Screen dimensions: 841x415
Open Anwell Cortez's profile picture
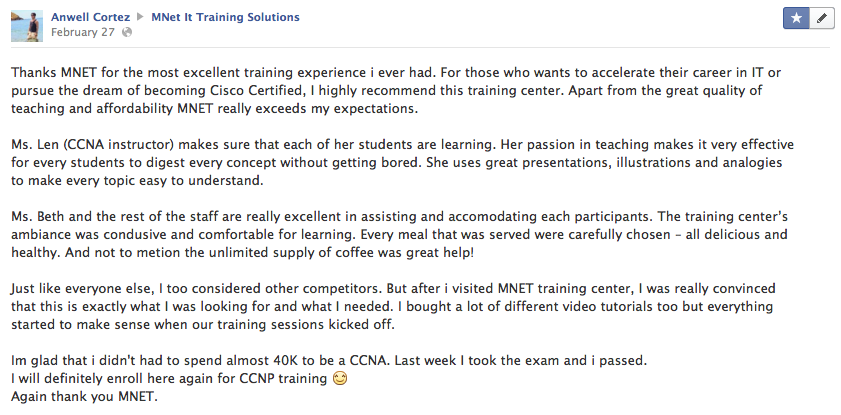pyautogui.click(x=26, y=24)
